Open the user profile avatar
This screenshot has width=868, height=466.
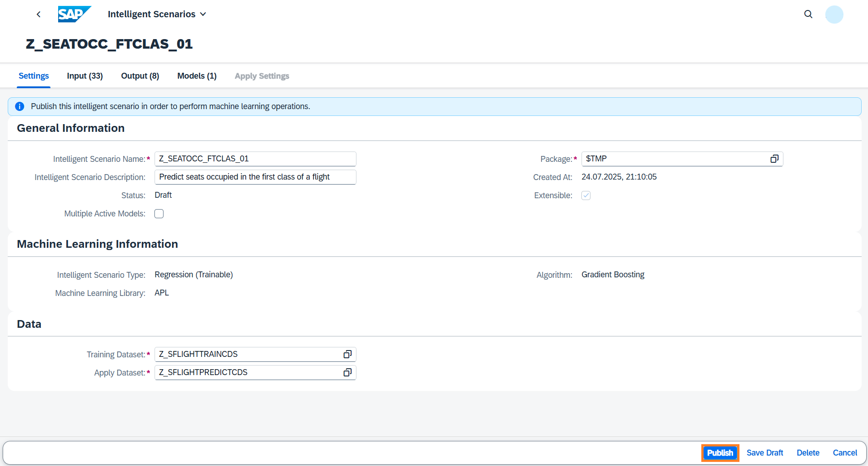(834, 15)
